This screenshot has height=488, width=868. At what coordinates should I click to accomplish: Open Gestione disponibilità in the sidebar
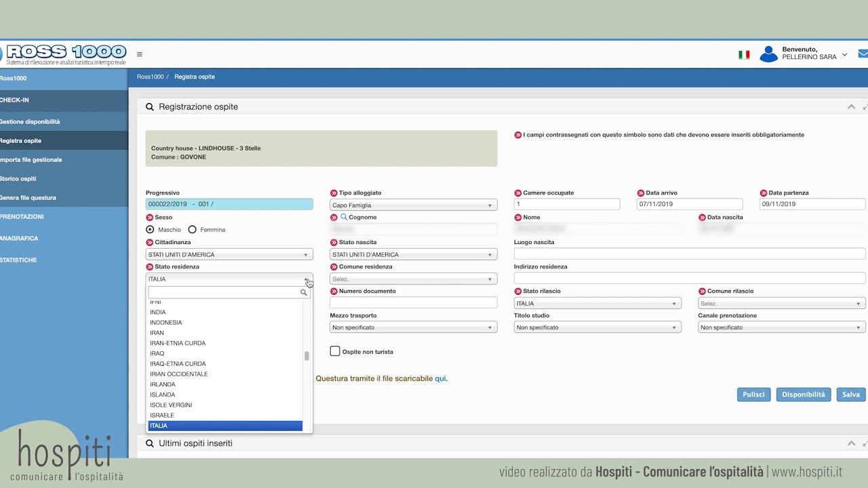(64, 122)
